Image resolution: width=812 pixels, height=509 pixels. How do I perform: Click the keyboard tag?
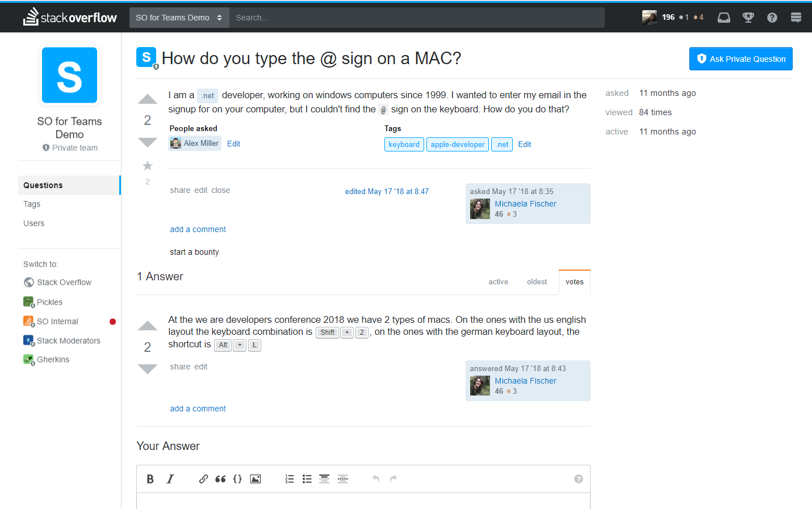pyautogui.click(x=404, y=145)
